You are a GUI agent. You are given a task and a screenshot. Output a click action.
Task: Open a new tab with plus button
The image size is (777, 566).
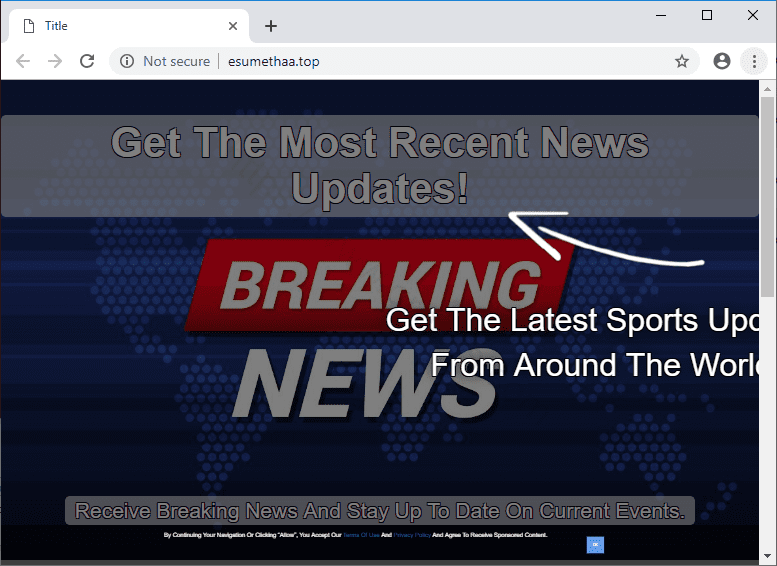pos(270,26)
